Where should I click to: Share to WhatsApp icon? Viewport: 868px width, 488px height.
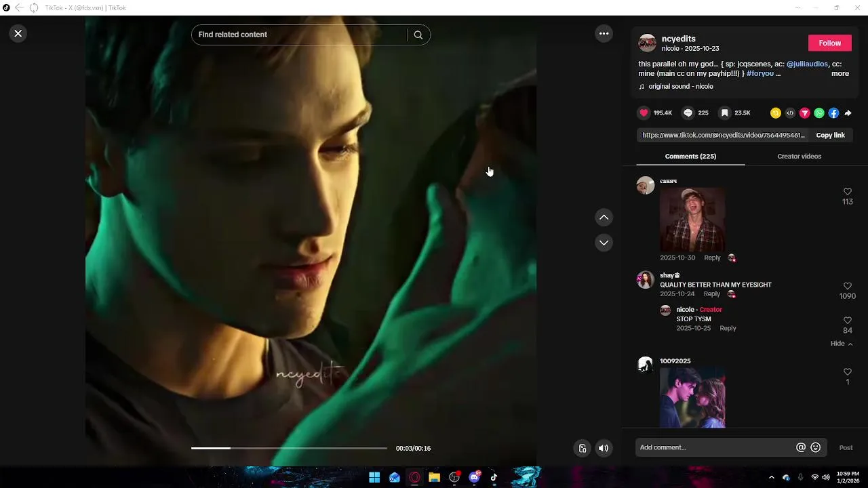point(819,113)
